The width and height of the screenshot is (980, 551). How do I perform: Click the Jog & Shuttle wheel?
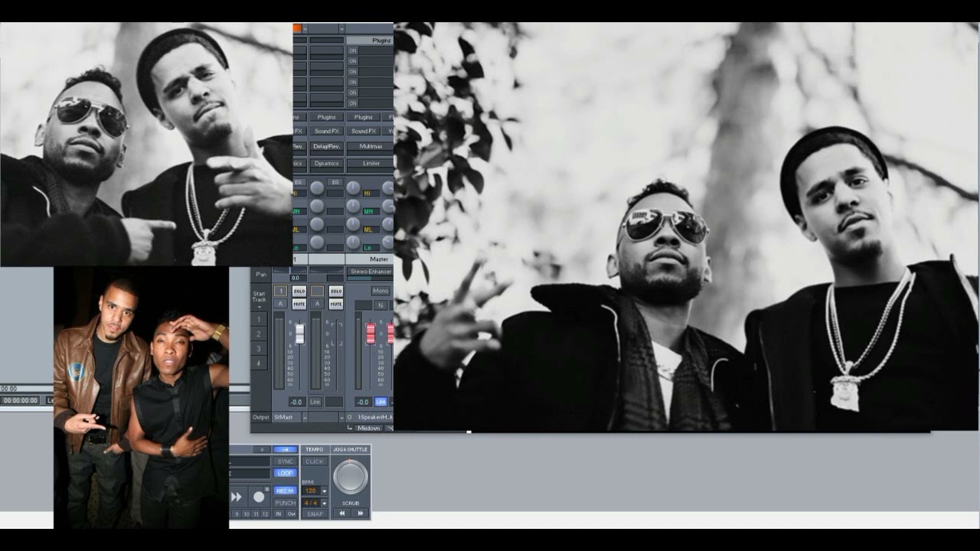[x=351, y=477]
